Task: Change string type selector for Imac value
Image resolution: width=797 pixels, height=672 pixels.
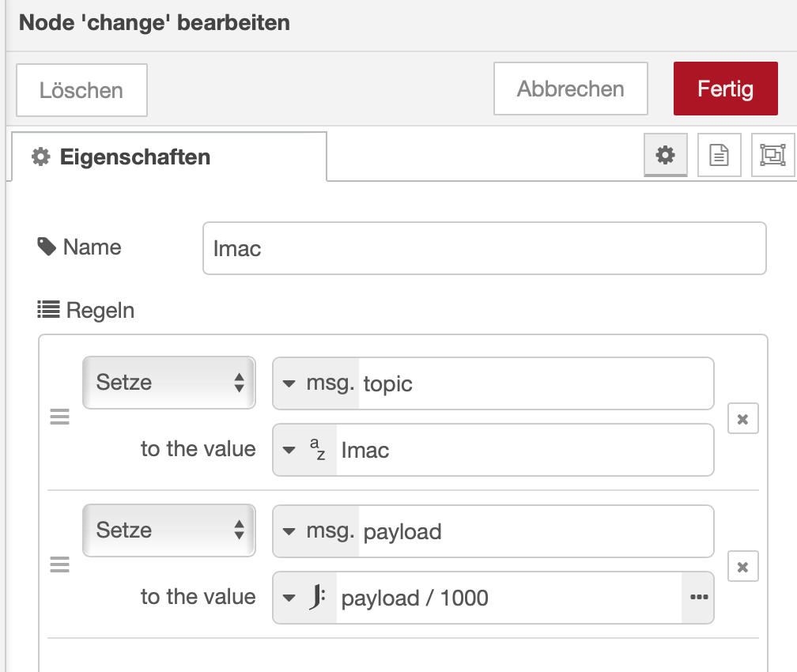Action: coord(305,451)
